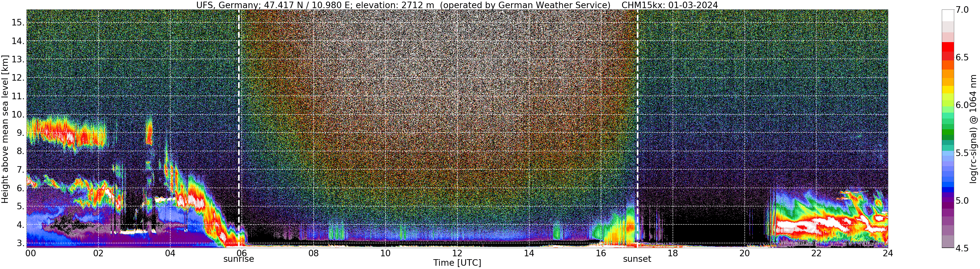Click the x-axis tick label 22
980x269 pixels.
(x=816, y=253)
